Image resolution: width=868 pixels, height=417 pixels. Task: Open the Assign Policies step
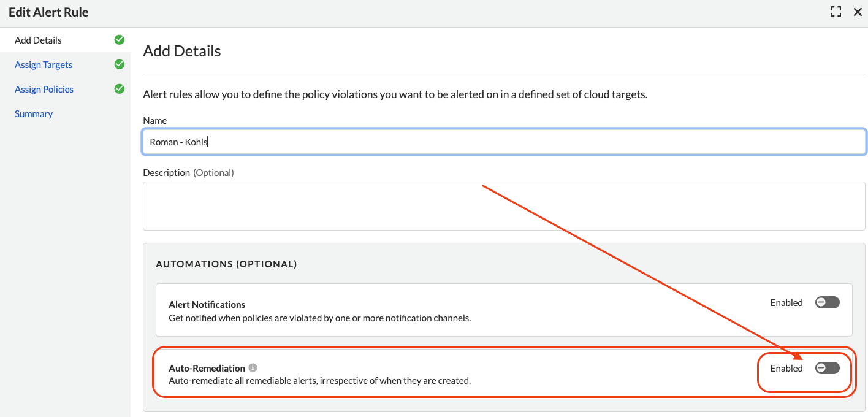[x=44, y=90]
